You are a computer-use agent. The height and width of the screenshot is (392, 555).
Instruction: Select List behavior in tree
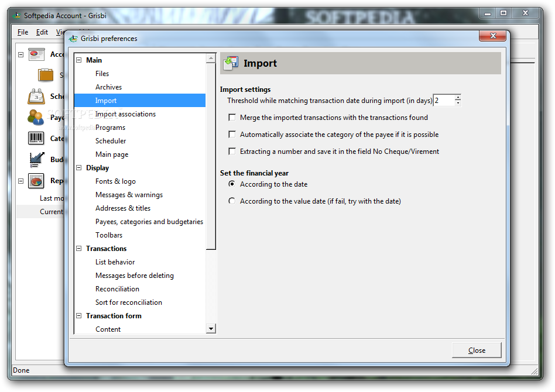pyautogui.click(x=115, y=262)
